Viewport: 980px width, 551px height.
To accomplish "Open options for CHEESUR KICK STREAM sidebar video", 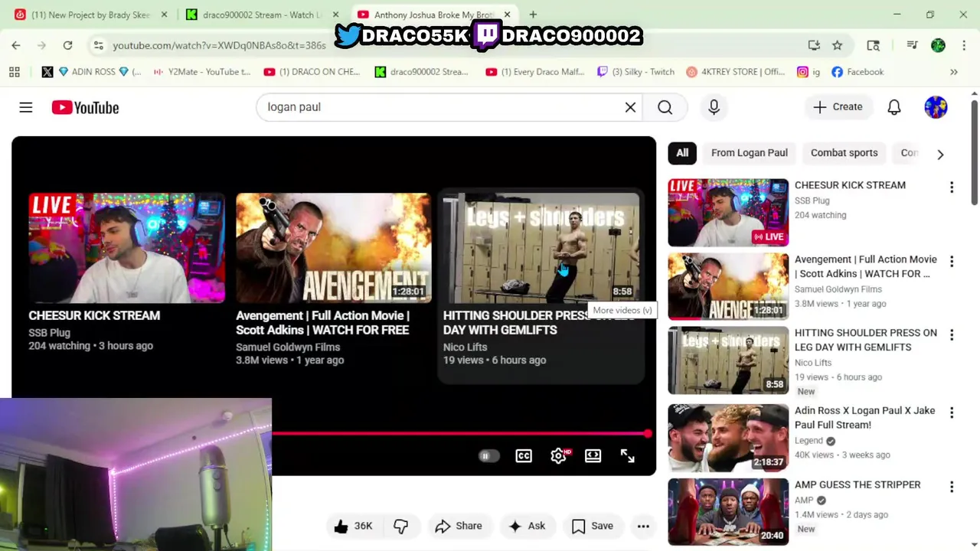I will pos(952,187).
